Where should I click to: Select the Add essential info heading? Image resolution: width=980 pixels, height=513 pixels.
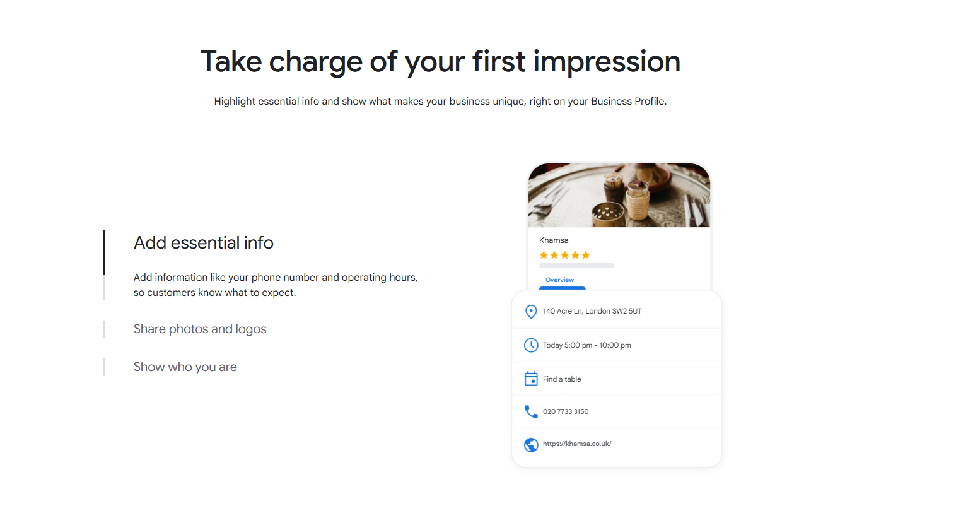coord(204,243)
